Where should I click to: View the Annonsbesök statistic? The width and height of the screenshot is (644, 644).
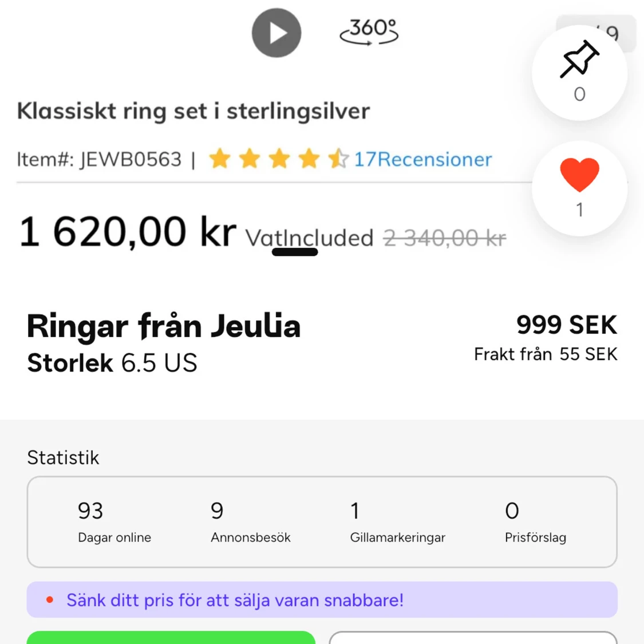250,521
